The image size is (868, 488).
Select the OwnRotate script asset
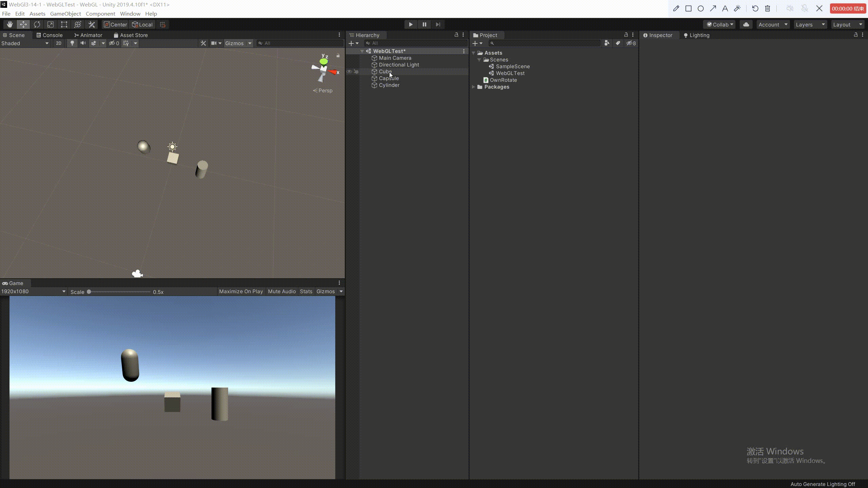(503, 80)
